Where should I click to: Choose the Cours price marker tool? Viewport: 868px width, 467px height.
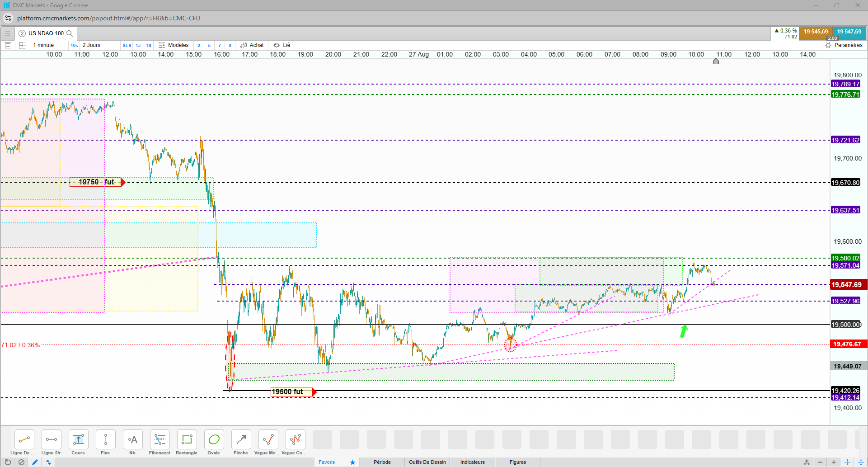click(x=78, y=439)
